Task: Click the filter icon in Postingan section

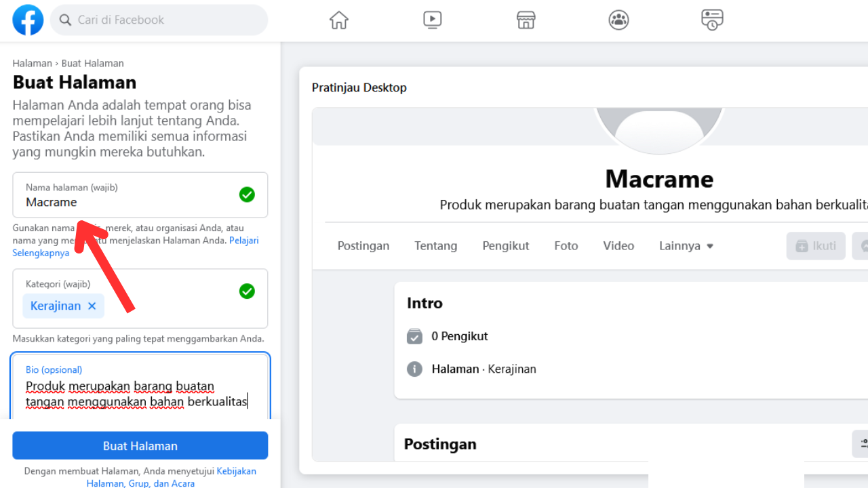Action: [x=860, y=444]
